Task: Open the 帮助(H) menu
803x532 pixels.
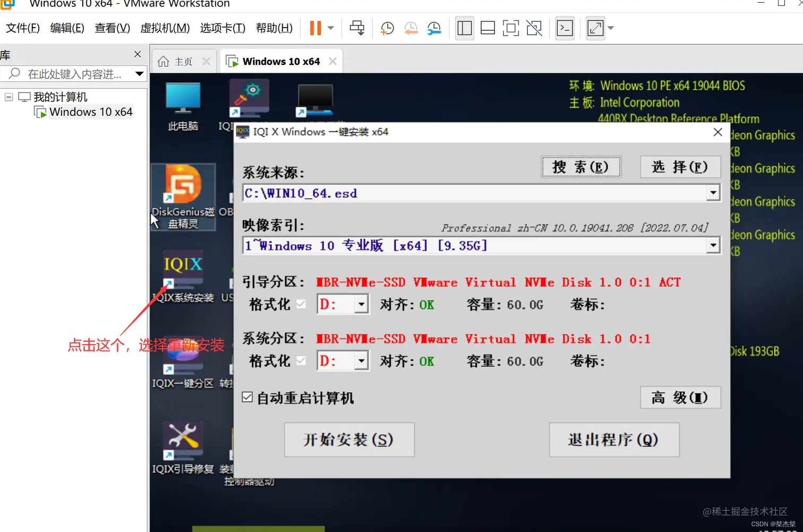Action: [274, 28]
